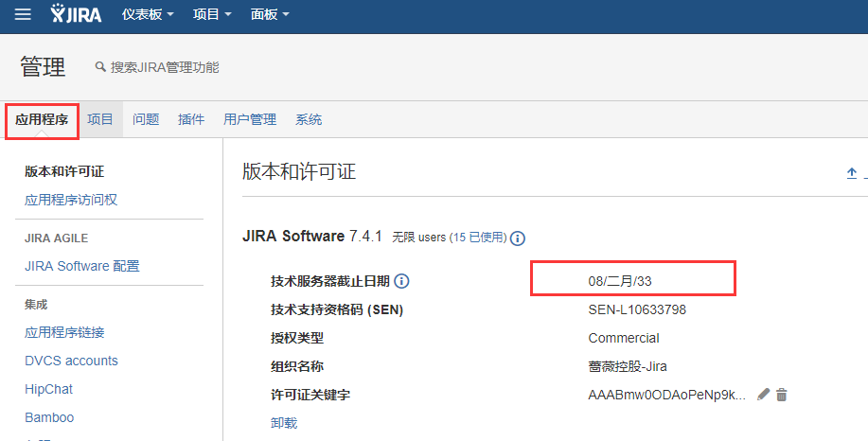Click the 许可证关键字 label
868x441 pixels.
(x=310, y=395)
